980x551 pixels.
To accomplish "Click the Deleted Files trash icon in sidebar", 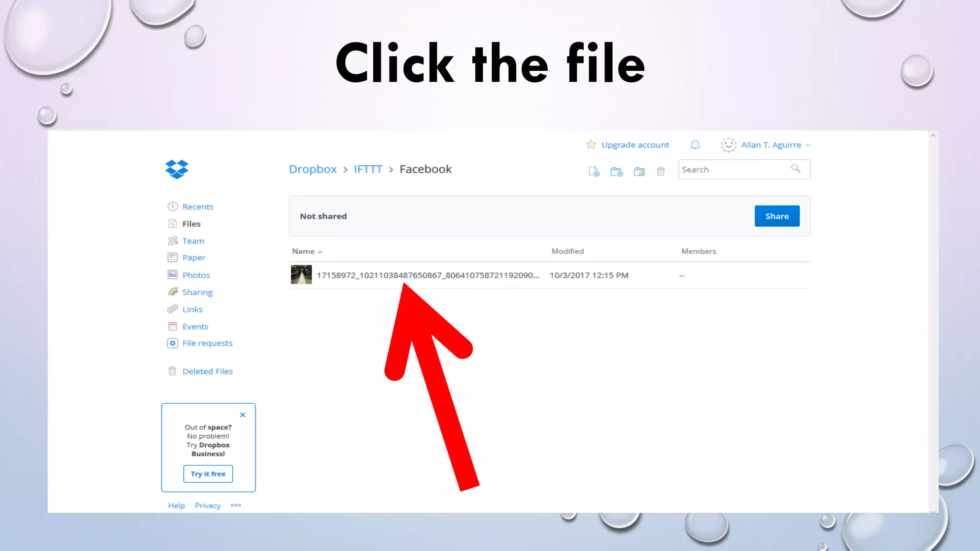I will pos(172,371).
